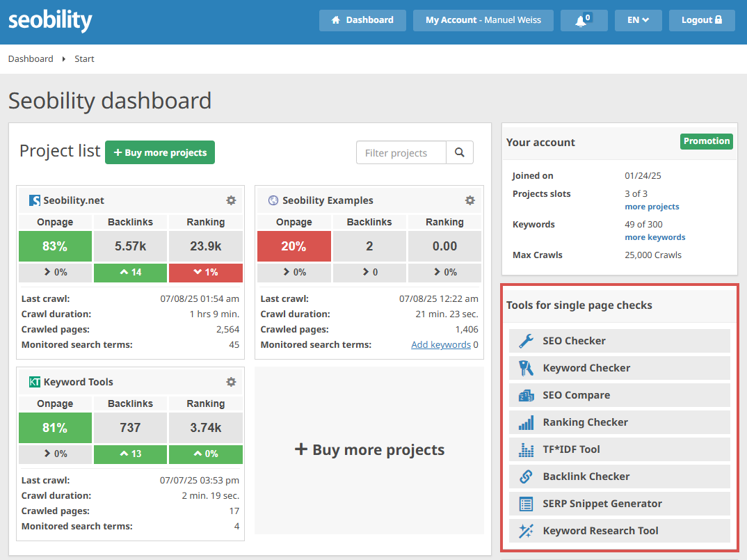Open settings gear for Seobility Examples project
This screenshot has width=747, height=560.
[x=470, y=200]
